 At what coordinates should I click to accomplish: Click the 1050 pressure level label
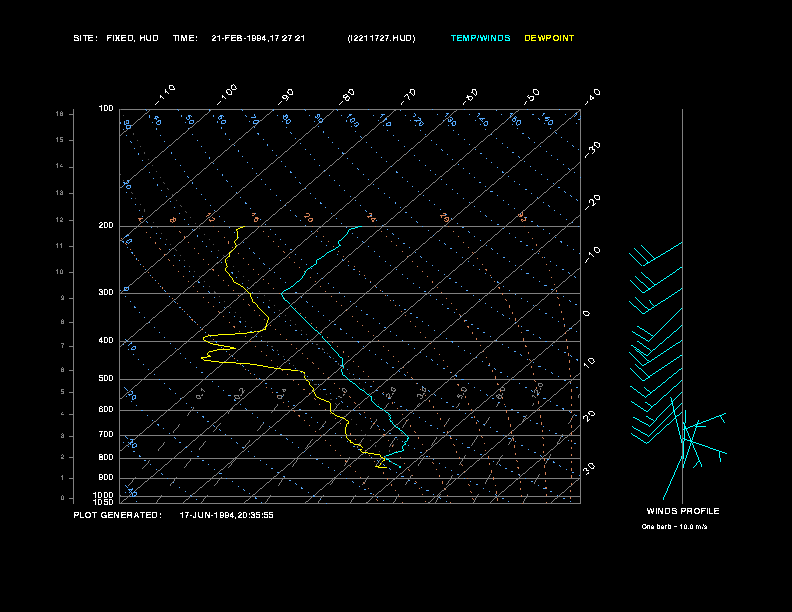[104, 502]
